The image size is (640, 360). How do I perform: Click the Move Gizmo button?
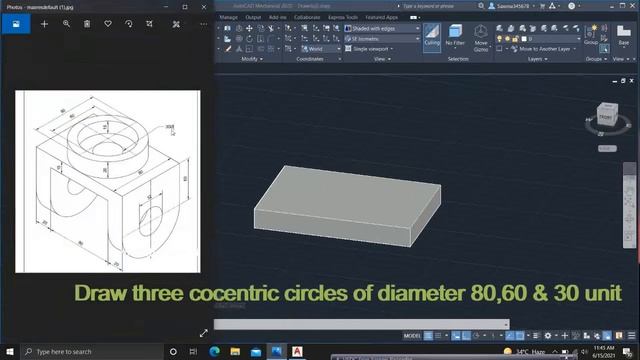pyautogui.click(x=481, y=38)
